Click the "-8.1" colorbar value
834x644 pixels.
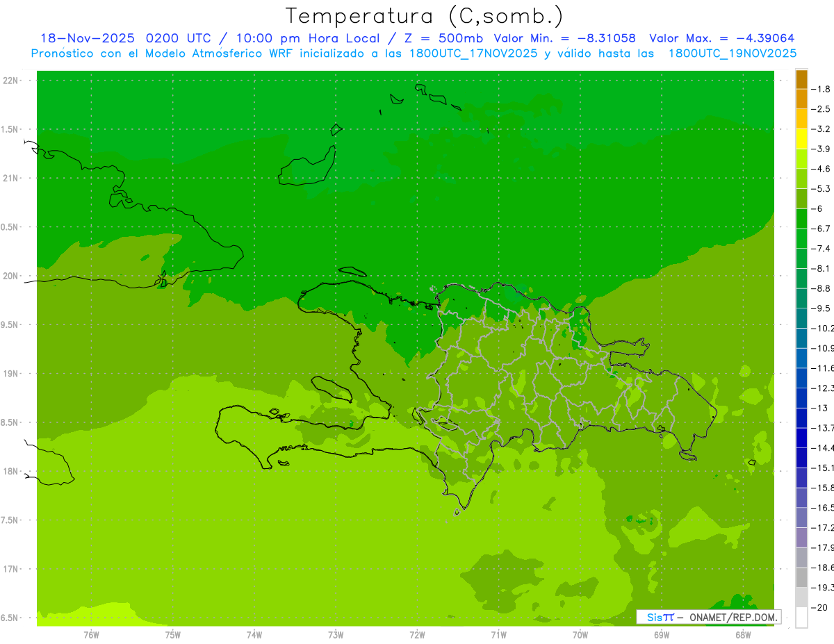coord(821,268)
